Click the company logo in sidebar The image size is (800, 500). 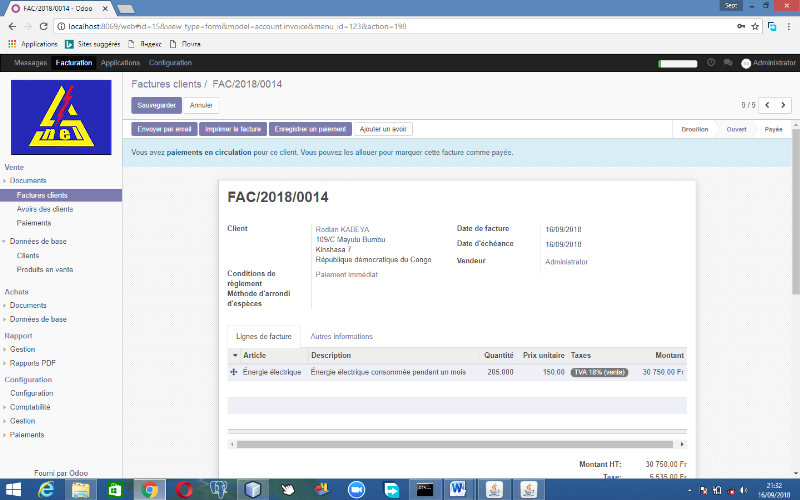pos(61,117)
